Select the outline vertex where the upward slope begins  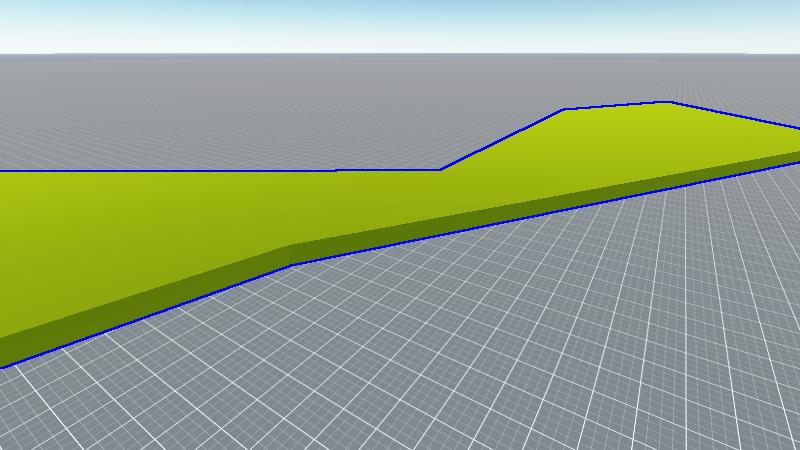(x=440, y=170)
